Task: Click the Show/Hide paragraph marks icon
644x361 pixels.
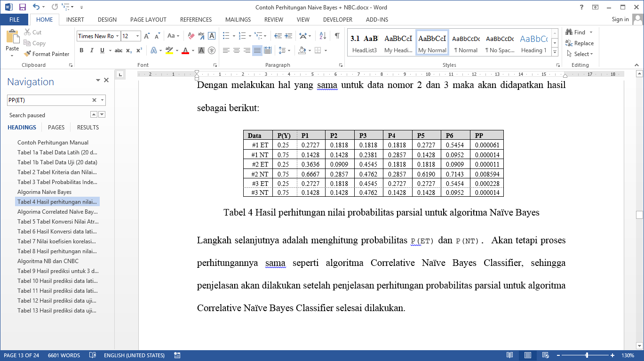Action: (337, 36)
